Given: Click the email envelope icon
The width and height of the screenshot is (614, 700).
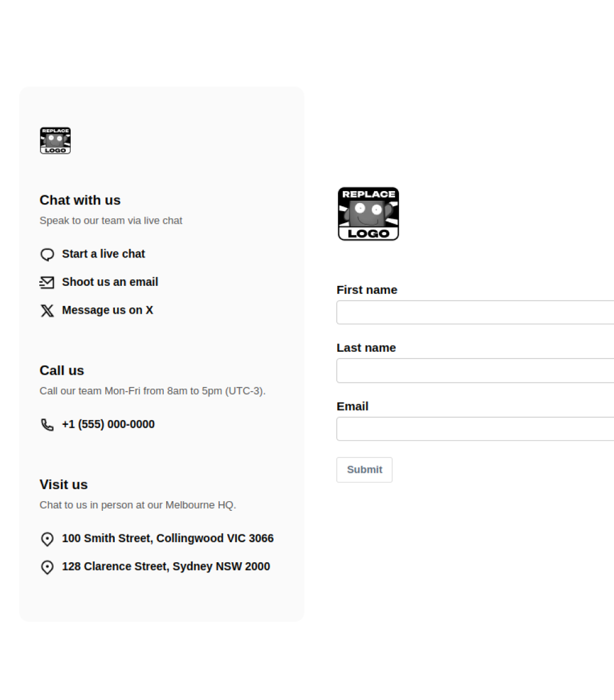Looking at the screenshot, I should [47, 282].
